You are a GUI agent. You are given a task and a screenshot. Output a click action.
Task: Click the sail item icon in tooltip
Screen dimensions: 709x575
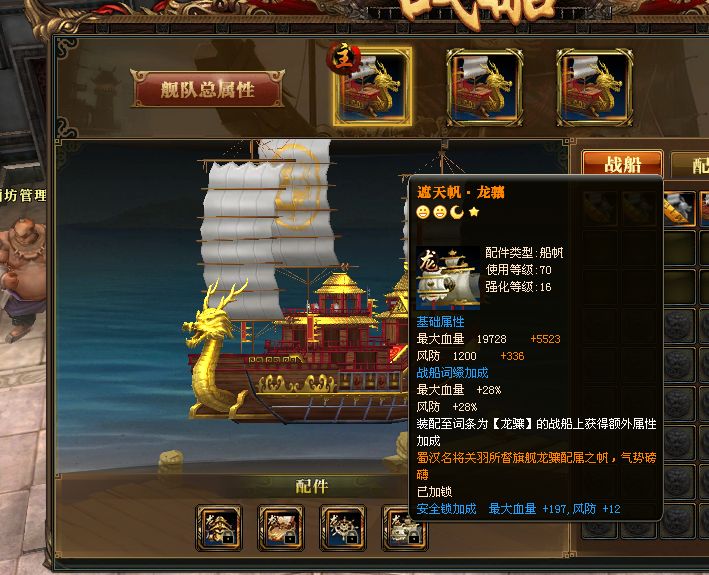(448, 278)
